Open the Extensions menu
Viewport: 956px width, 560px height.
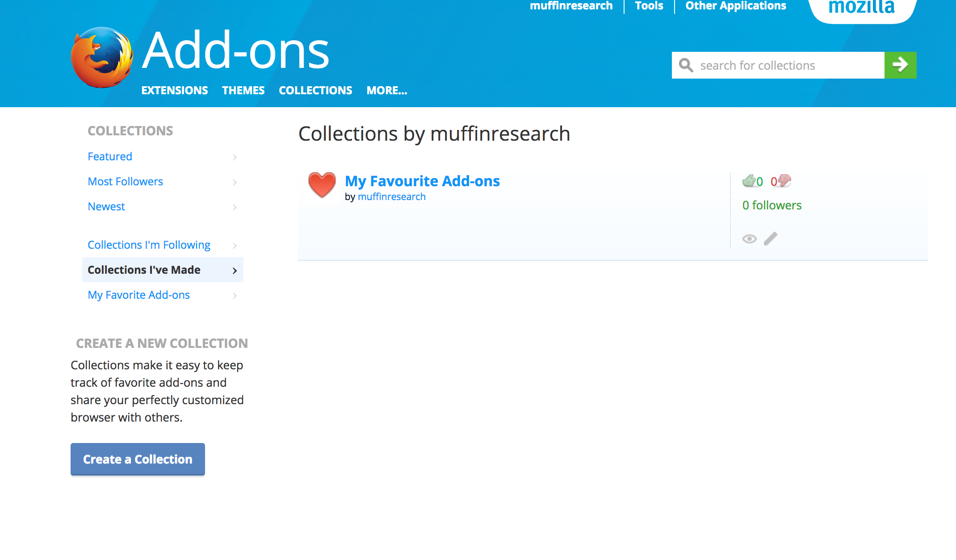click(175, 91)
